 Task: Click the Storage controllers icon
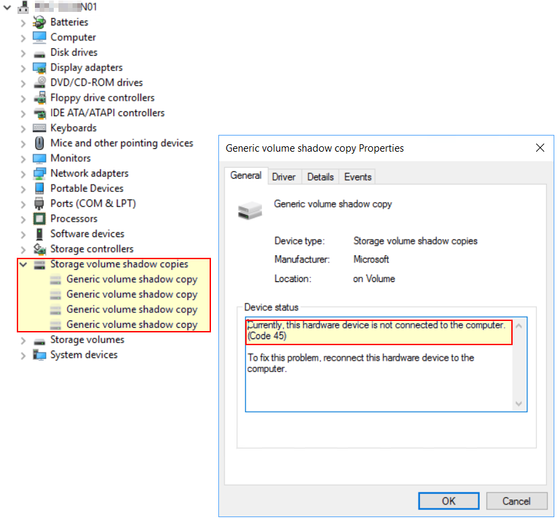[x=39, y=249]
